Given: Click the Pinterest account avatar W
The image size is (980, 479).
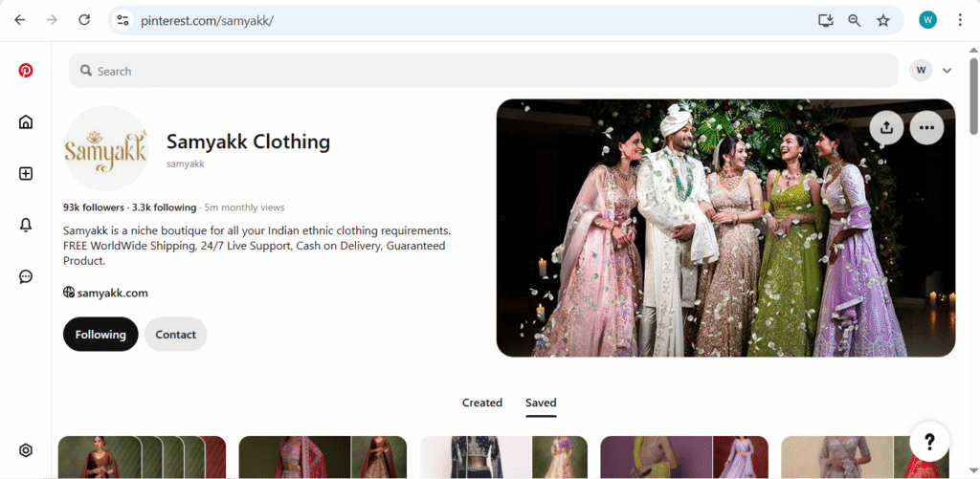Looking at the screenshot, I should tap(921, 71).
